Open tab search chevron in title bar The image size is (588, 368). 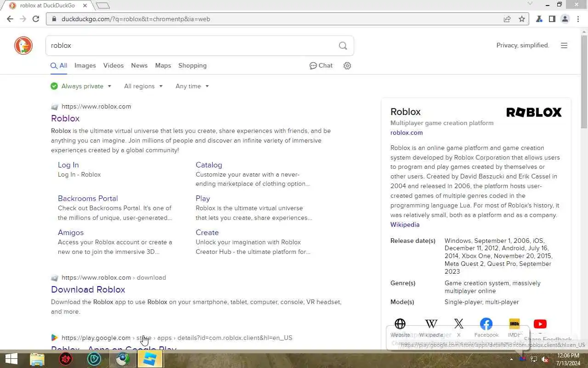click(x=530, y=4)
